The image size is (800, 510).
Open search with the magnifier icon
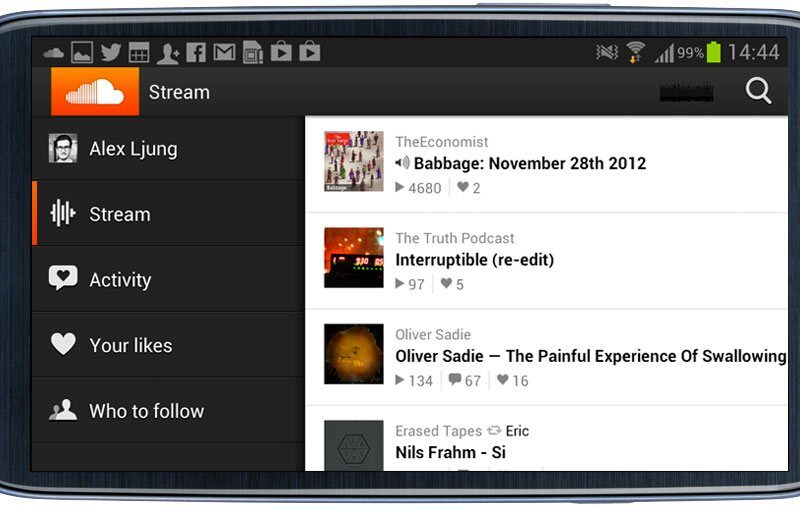758,91
